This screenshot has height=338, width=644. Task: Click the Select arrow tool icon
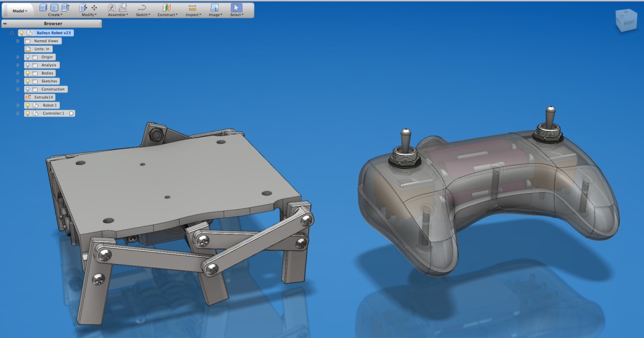click(236, 6)
